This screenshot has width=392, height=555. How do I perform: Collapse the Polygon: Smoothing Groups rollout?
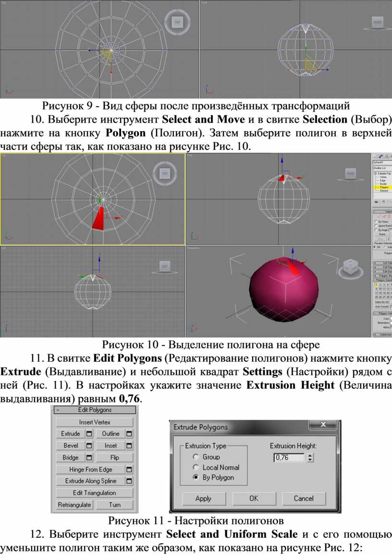click(382, 280)
